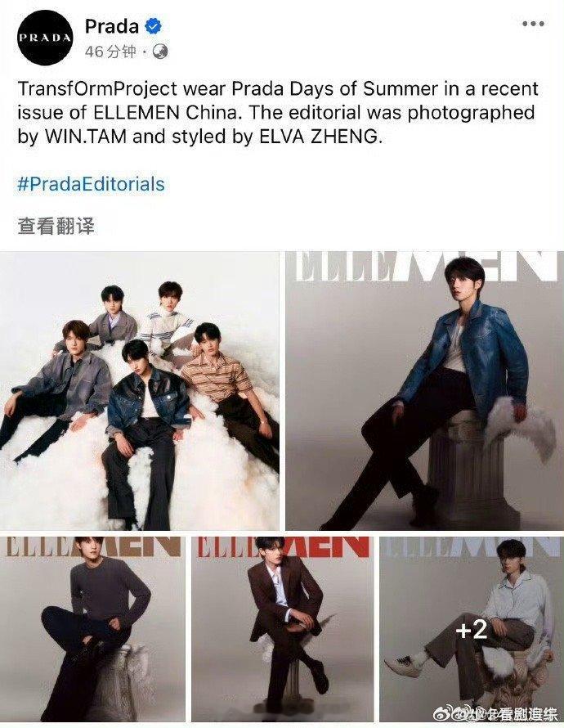564x728 pixels.
Task: Open the grey sweater ELLEMEN cover
Action: click(92, 629)
